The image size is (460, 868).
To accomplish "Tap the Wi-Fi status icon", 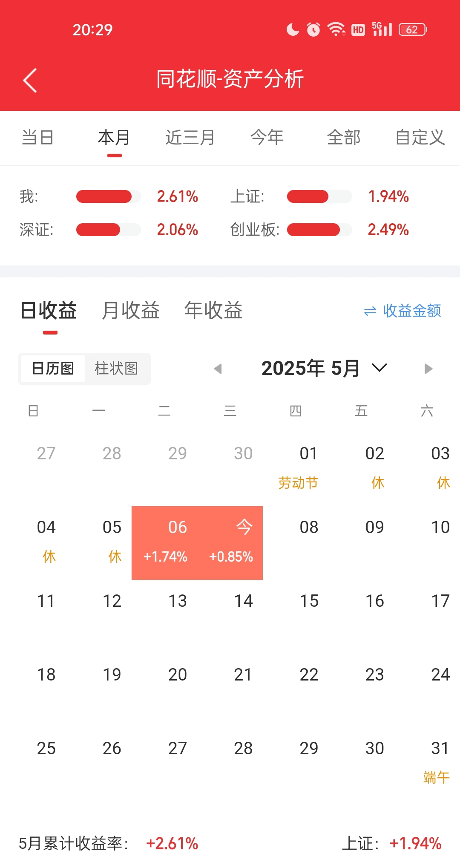I will coord(336,29).
